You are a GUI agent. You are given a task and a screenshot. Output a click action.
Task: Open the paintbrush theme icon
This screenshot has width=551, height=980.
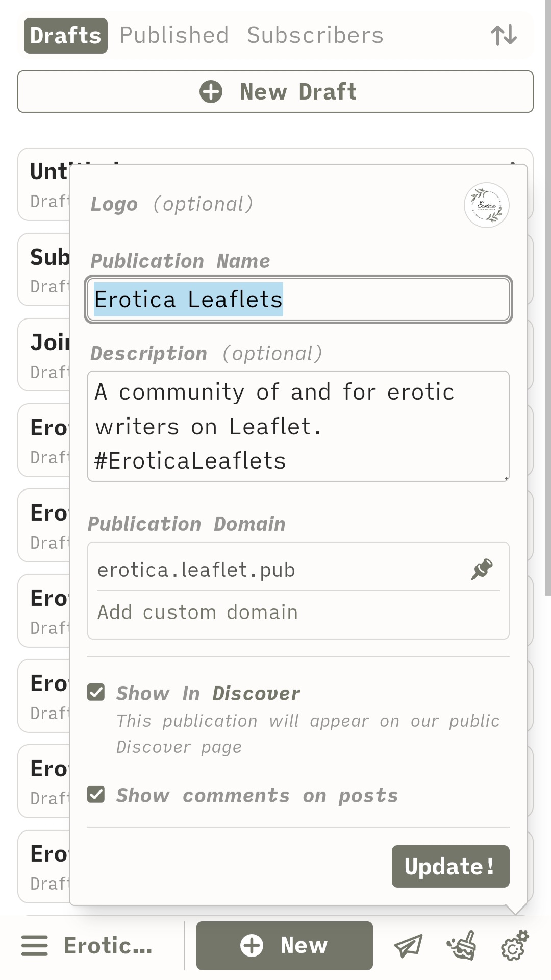[x=461, y=946]
